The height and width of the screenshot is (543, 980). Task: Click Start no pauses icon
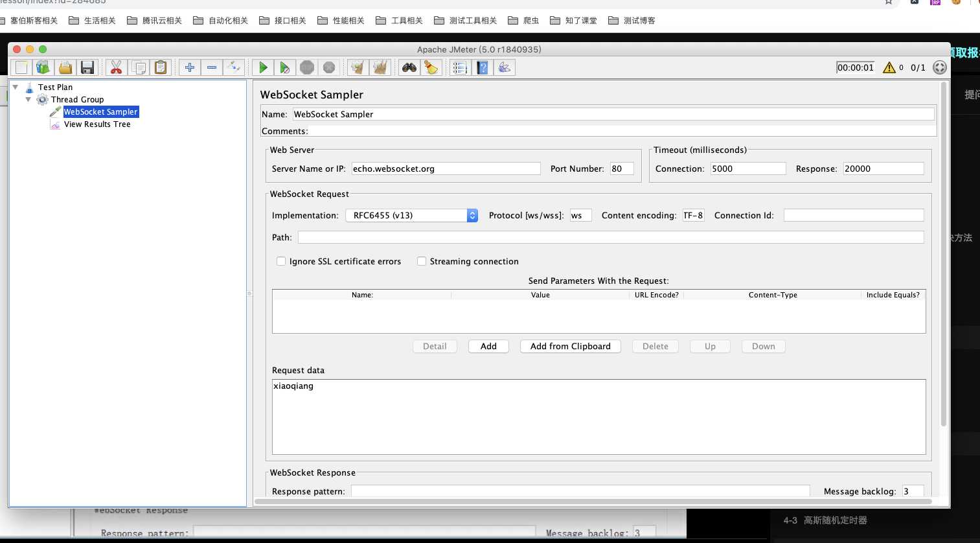point(285,67)
